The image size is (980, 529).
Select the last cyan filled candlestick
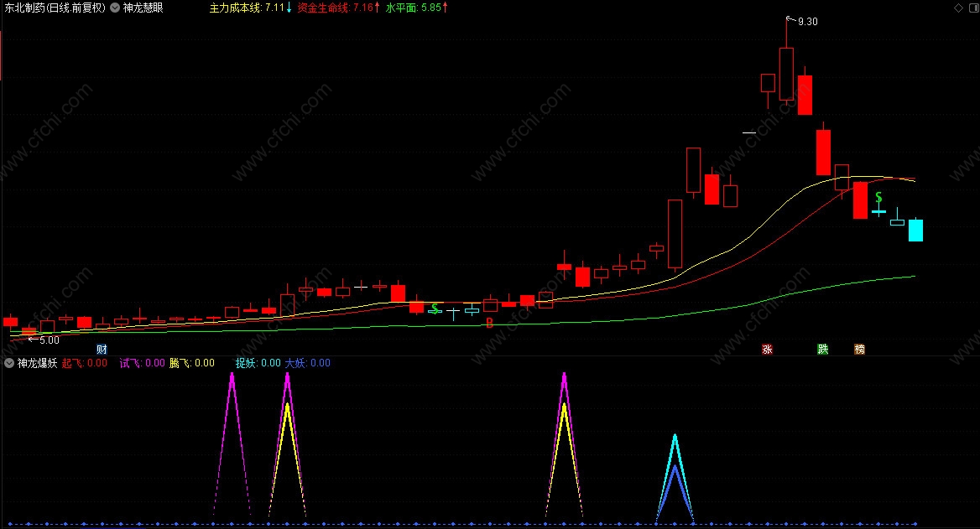point(915,230)
